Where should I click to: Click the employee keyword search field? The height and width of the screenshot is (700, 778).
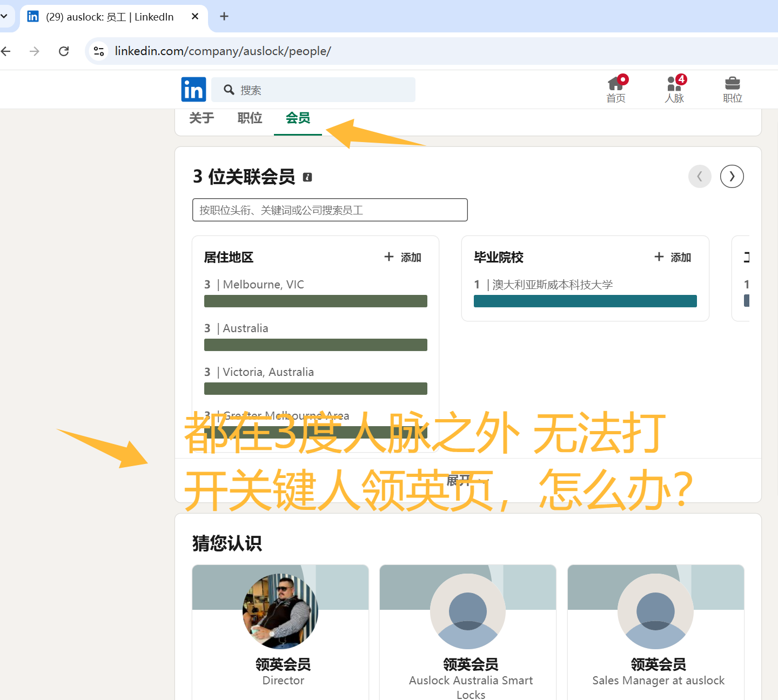pos(330,210)
